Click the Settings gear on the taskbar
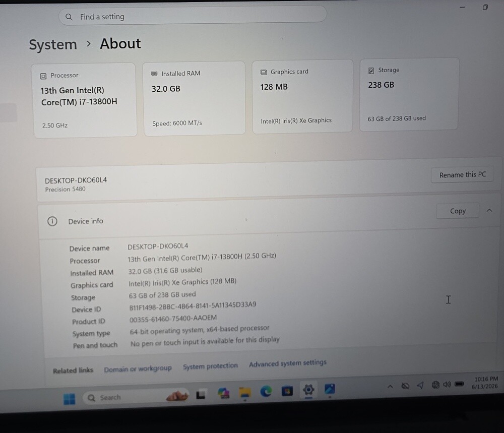504x433 pixels. [308, 390]
